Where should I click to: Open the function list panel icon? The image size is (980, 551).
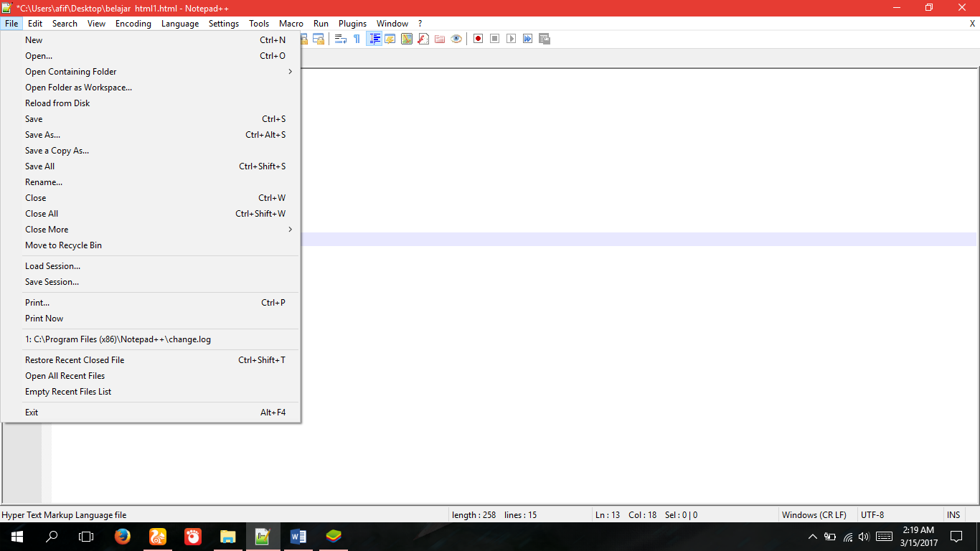[x=423, y=39]
